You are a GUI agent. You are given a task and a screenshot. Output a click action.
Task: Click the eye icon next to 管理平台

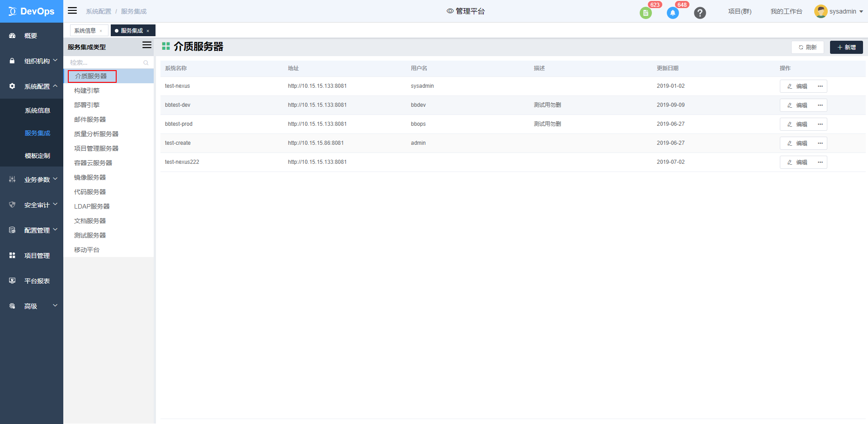coord(450,11)
